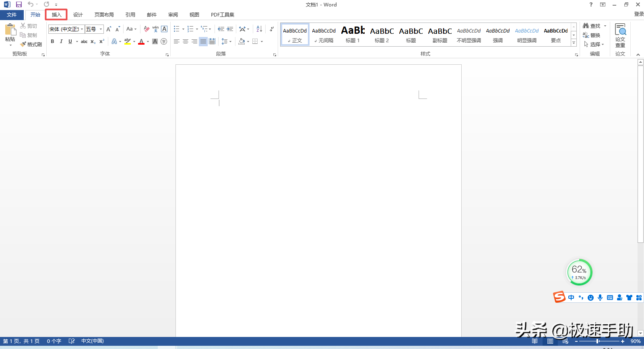Toggle bold formatting

tap(52, 41)
